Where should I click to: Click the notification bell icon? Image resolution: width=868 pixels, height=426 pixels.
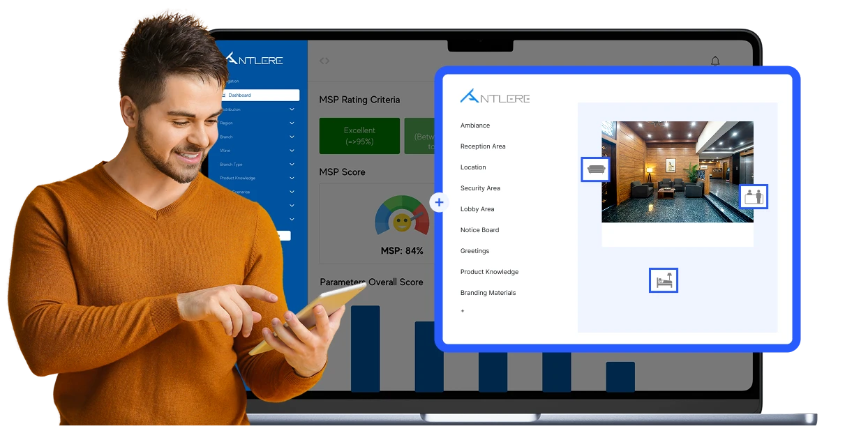click(x=715, y=61)
